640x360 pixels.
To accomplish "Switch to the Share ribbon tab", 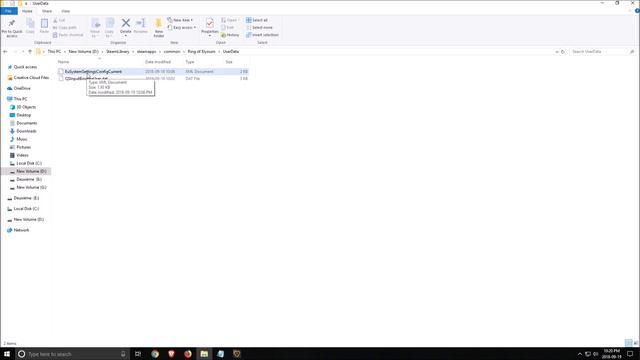I will pos(47,11).
